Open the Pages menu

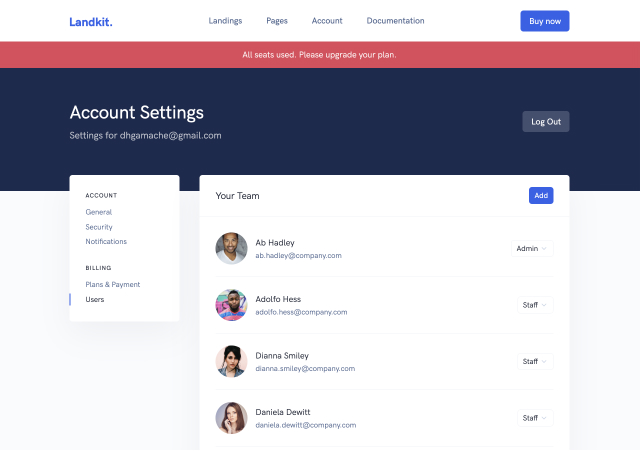[277, 21]
